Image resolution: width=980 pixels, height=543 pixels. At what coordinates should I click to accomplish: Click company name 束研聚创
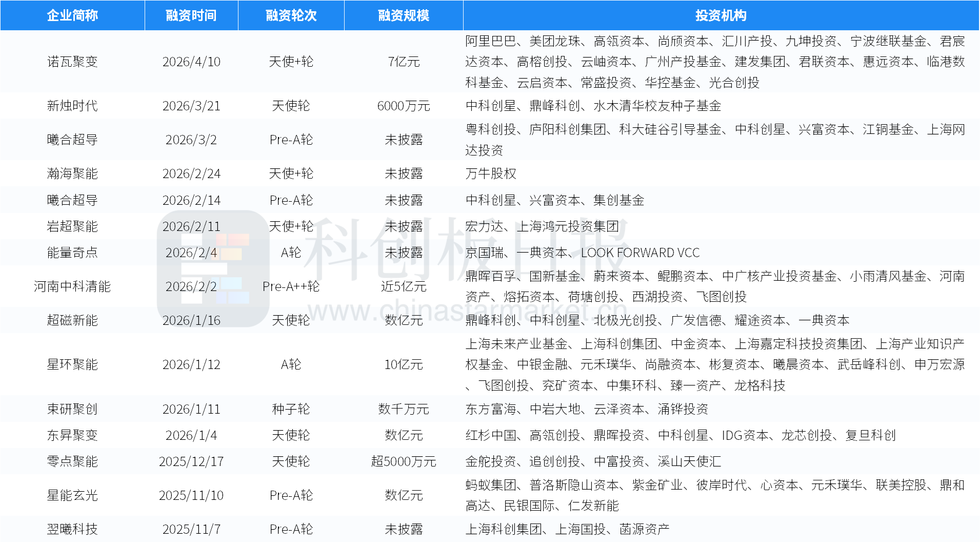[x=72, y=409]
